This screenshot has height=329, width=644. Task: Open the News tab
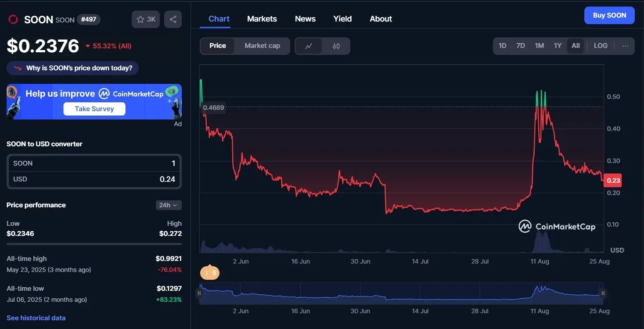tap(305, 19)
